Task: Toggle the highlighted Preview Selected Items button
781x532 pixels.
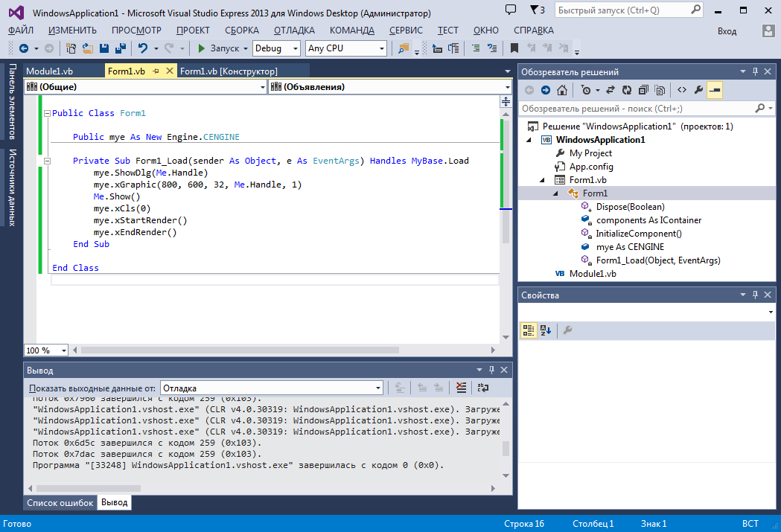Action: coord(715,90)
